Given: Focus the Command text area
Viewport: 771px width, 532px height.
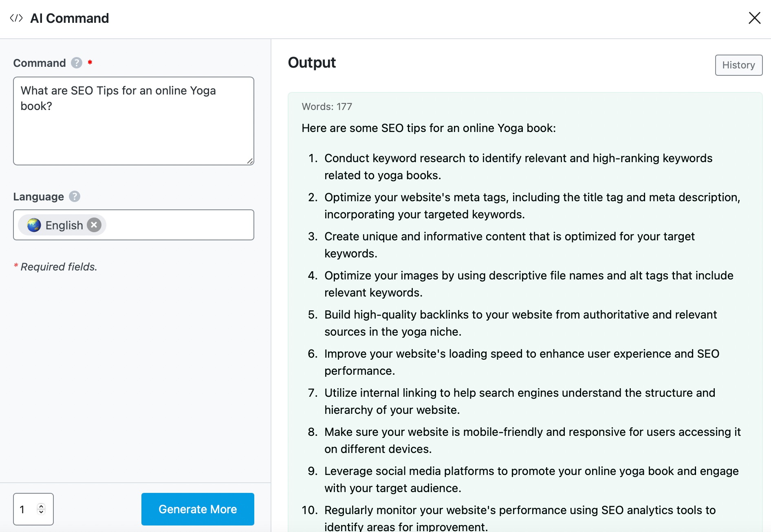Looking at the screenshot, I should point(134,121).
